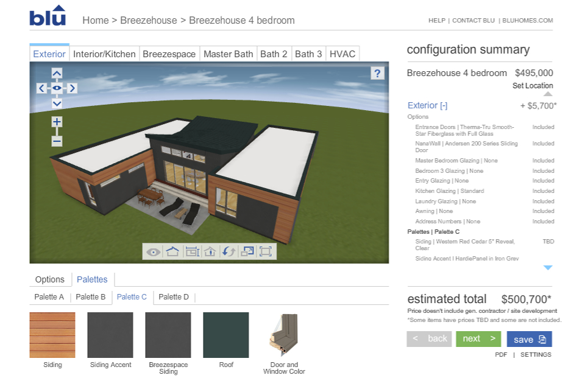Collapse the Exterior section in summary
This screenshot has width=582, height=392.
click(427, 105)
